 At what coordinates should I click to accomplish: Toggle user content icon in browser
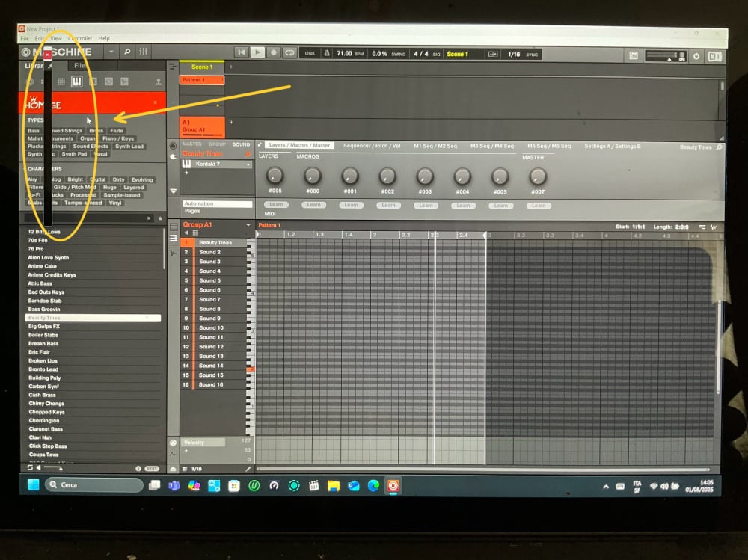tap(158, 82)
